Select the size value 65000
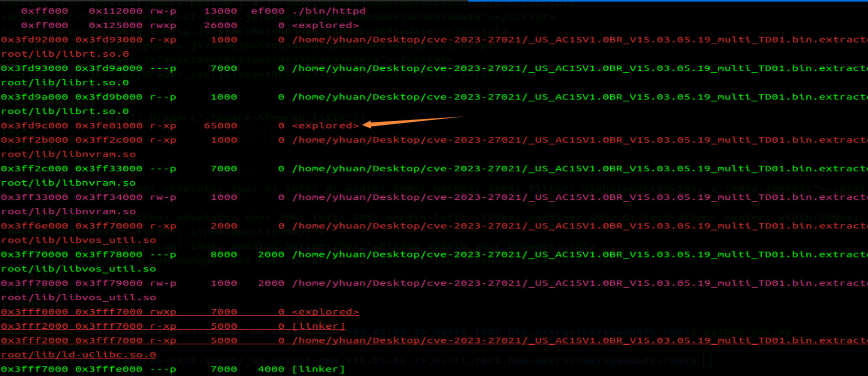Image resolution: width=868 pixels, height=376 pixels. pos(221,126)
